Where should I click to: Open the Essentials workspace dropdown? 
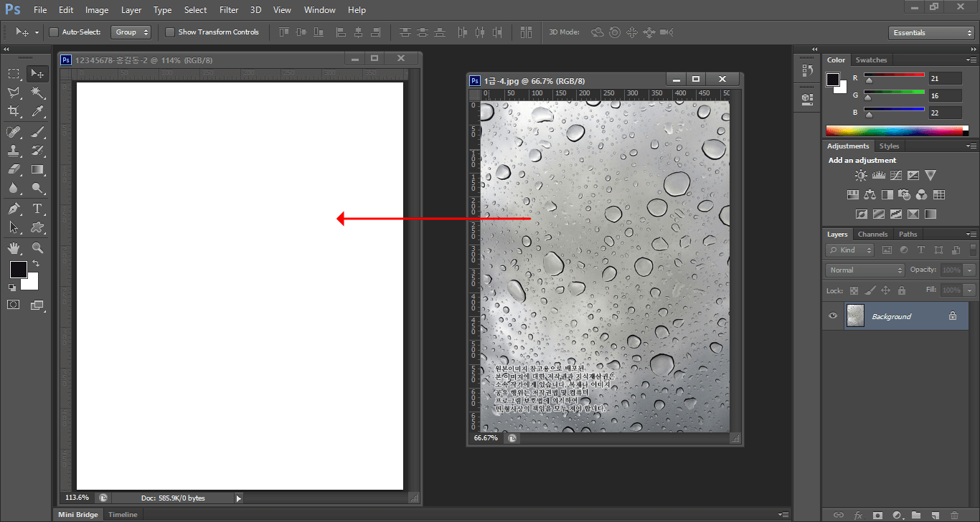930,32
